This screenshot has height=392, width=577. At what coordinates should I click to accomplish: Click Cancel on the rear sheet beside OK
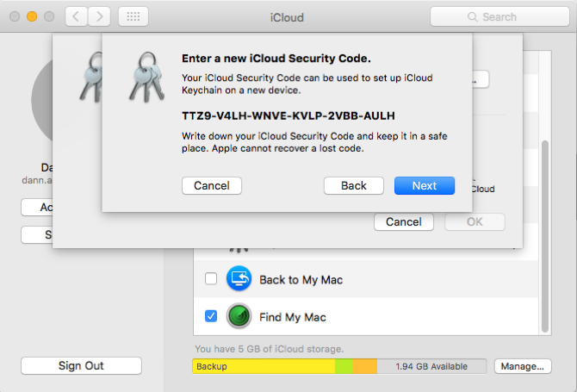[x=403, y=221]
